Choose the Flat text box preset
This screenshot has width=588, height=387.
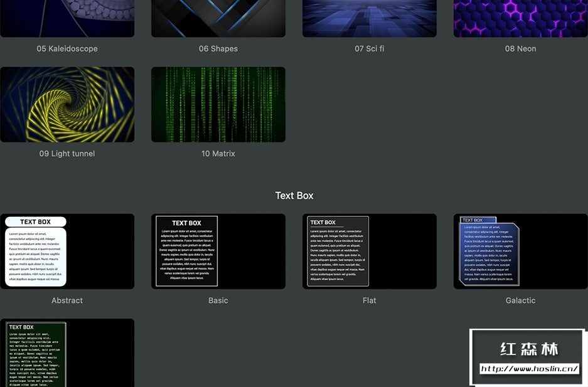(370, 252)
